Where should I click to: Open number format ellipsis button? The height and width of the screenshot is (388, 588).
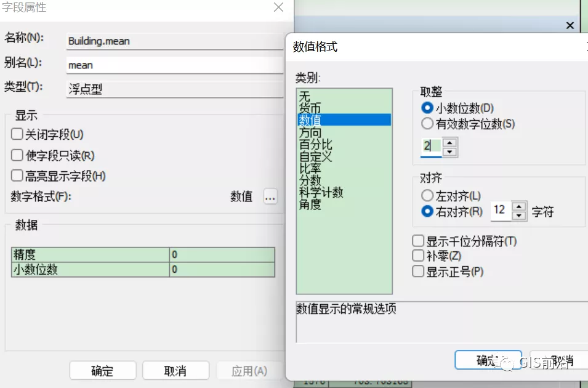[x=270, y=196]
